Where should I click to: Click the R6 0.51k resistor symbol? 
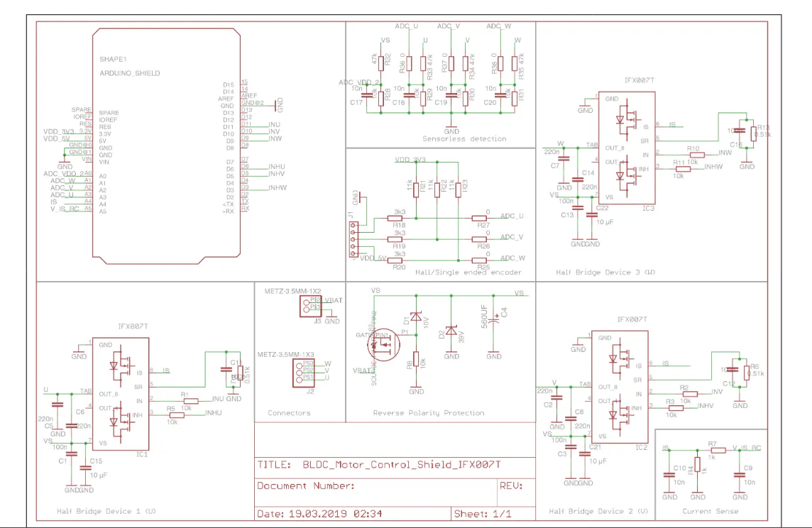click(x=746, y=373)
